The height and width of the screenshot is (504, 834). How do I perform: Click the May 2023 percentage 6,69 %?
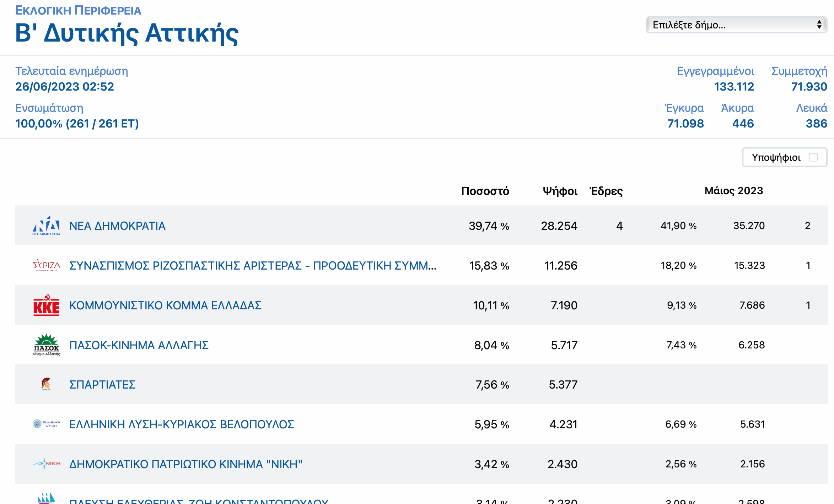click(681, 424)
